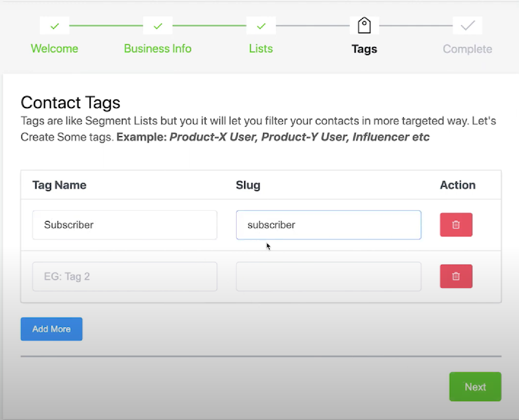The height and width of the screenshot is (420, 519).
Task: Click the subscriber slug input field
Action: coord(328,225)
